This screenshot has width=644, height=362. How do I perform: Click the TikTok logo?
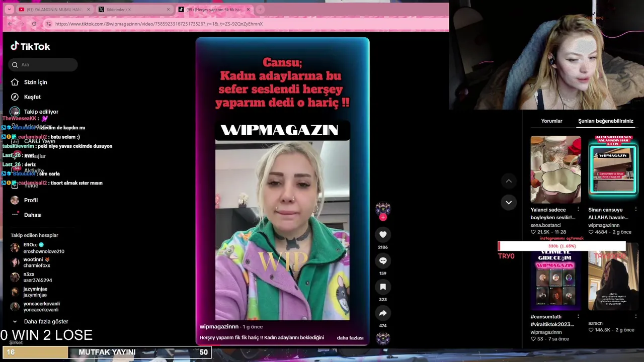click(30, 46)
